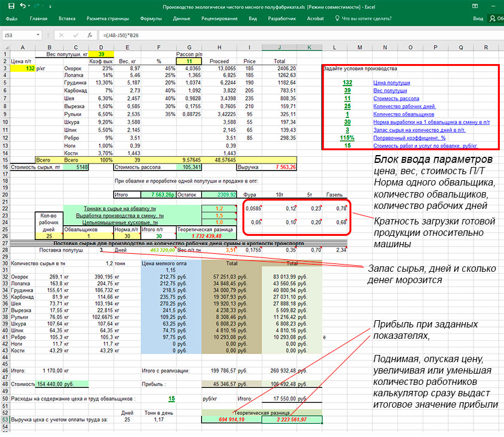Switch to the Разметка страницы ribbon tab
The image size is (504, 437).
[x=108, y=19]
